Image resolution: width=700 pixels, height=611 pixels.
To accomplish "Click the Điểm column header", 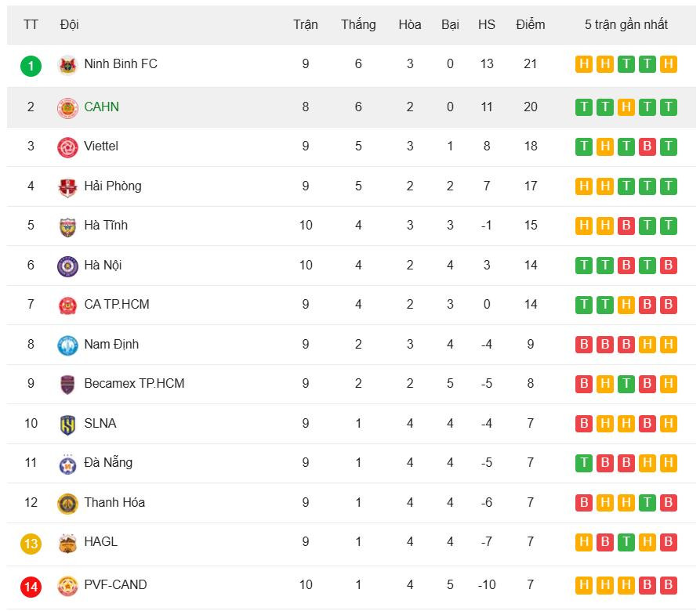I will coord(530,24).
